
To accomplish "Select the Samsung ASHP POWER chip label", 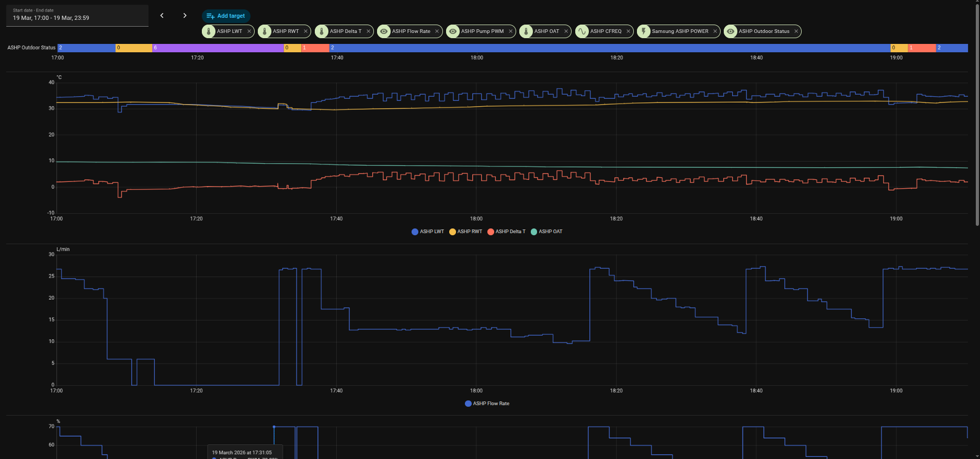I will pos(680,31).
